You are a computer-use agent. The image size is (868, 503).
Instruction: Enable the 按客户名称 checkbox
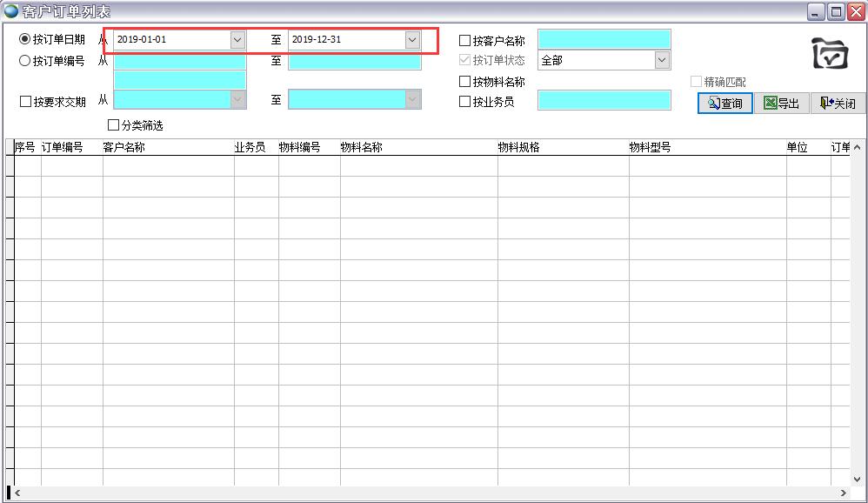point(464,41)
